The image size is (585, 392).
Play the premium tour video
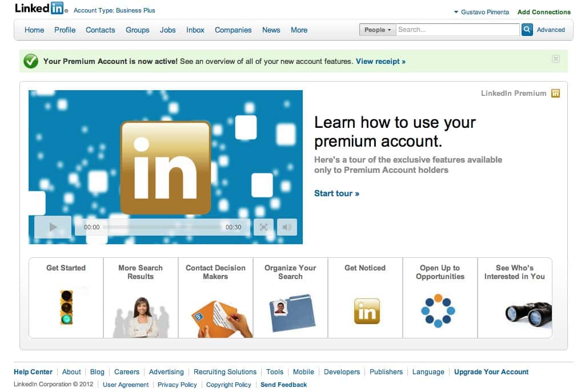point(53,227)
